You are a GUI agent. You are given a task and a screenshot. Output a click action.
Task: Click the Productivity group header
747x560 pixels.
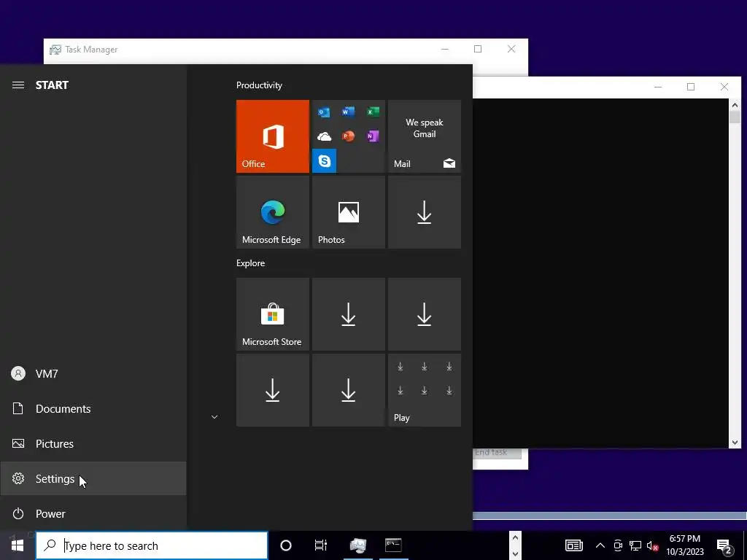(259, 85)
